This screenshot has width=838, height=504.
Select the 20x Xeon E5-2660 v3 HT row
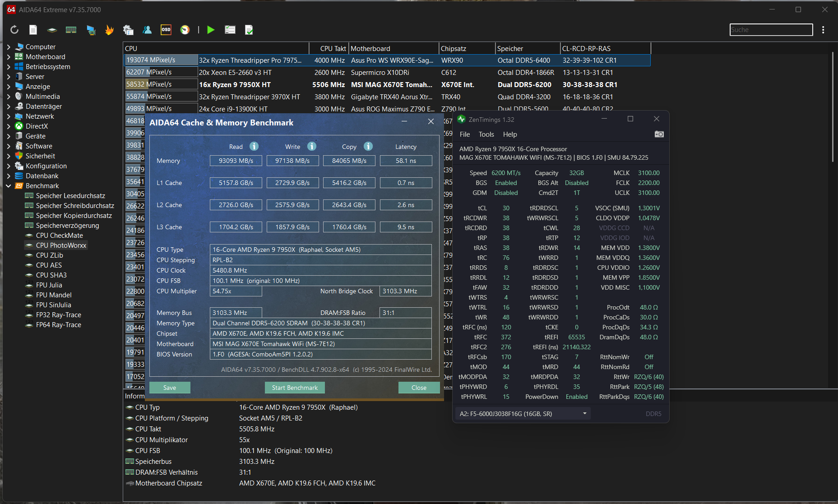coord(387,72)
